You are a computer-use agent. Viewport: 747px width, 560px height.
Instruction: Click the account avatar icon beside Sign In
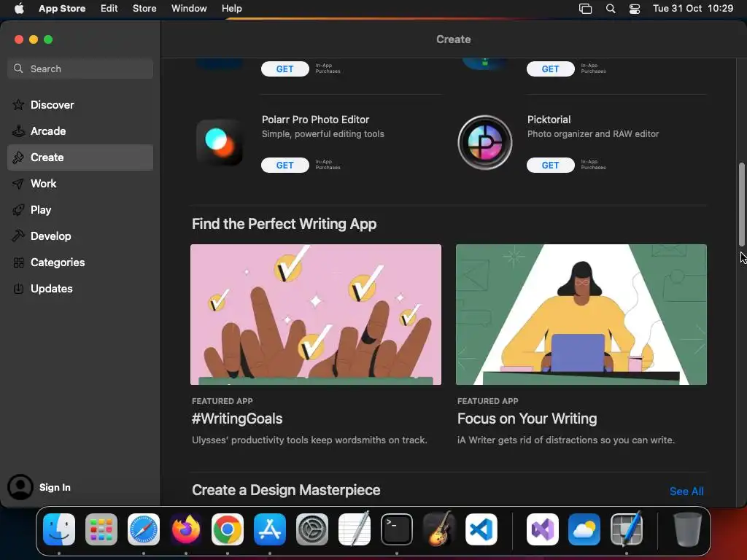click(20, 487)
